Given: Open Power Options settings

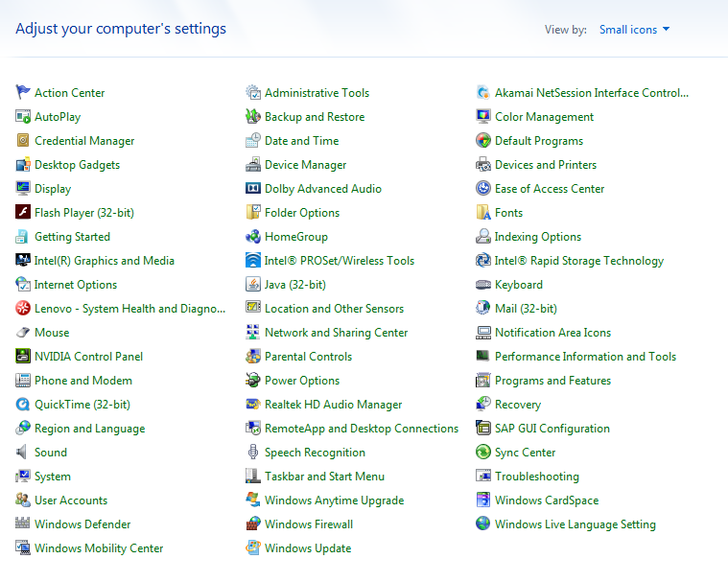Looking at the screenshot, I should click(x=302, y=381).
